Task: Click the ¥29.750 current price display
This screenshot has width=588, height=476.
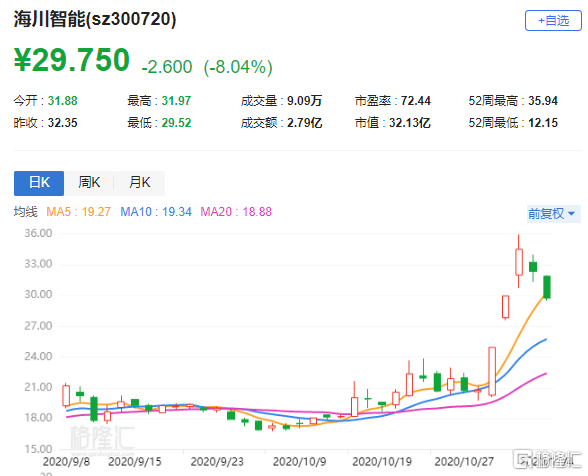Action: 72,60
